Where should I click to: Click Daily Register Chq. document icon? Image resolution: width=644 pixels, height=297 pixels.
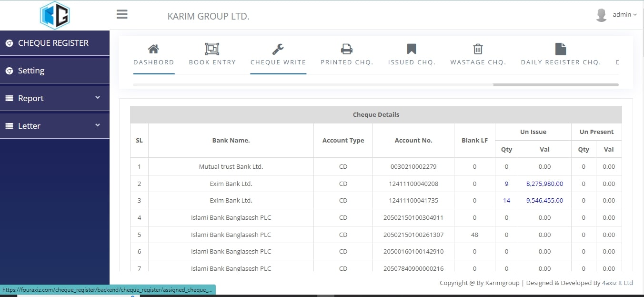[561, 49]
